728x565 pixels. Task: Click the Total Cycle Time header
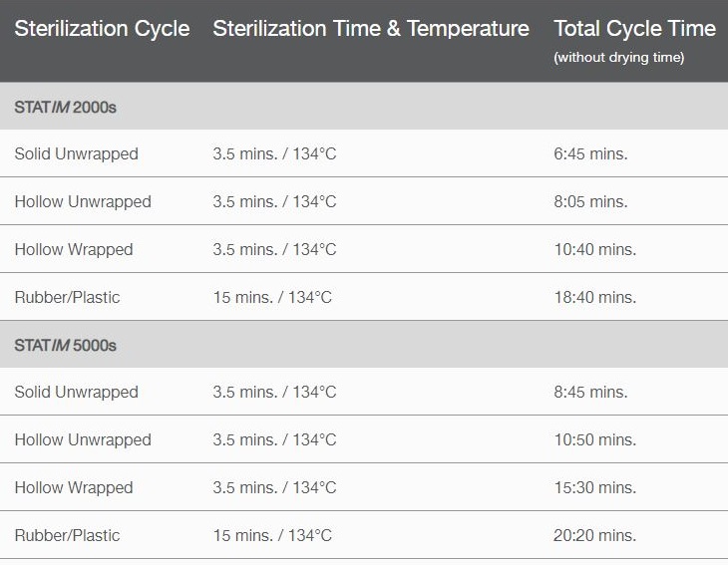pyautogui.click(x=634, y=29)
